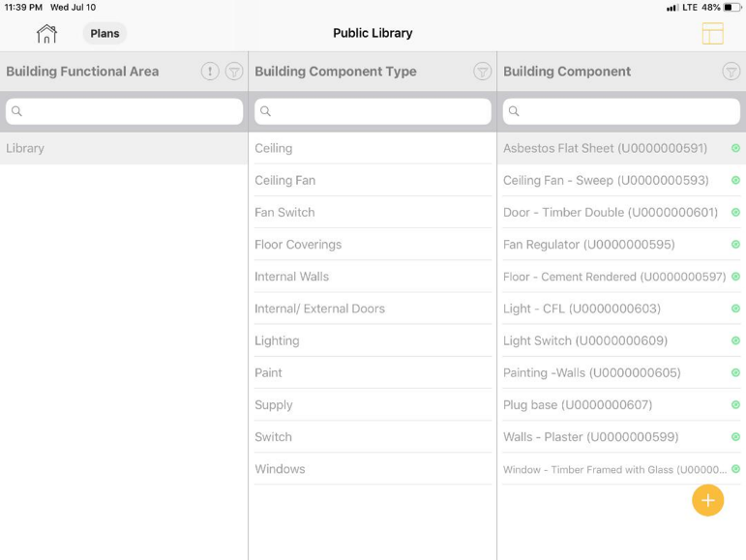Open filter for Building Functional Area
The height and width of the screenshot is (560, 746).
pos(234,72)
